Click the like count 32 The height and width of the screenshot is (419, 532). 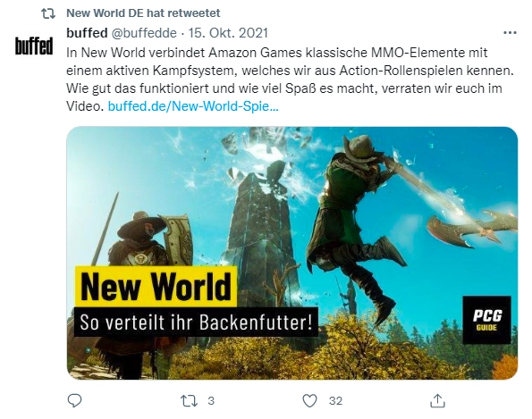point(335,401)
